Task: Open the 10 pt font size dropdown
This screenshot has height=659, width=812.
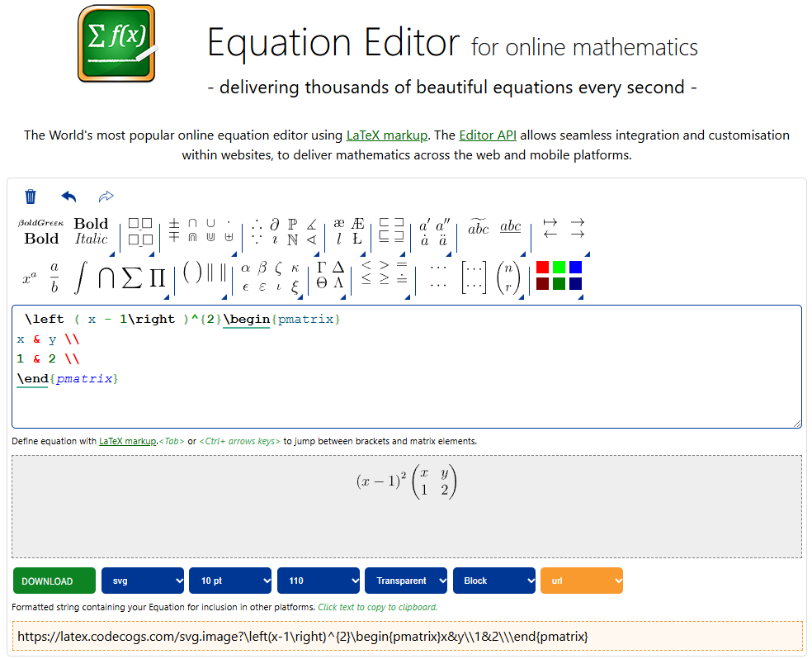Action: [x=230, y=581]
